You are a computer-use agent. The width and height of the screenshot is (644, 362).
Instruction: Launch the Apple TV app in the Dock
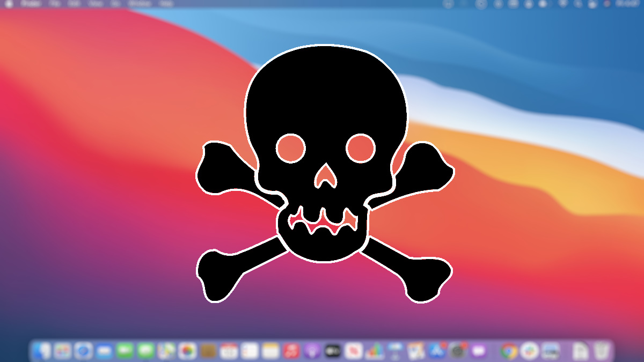333,351
